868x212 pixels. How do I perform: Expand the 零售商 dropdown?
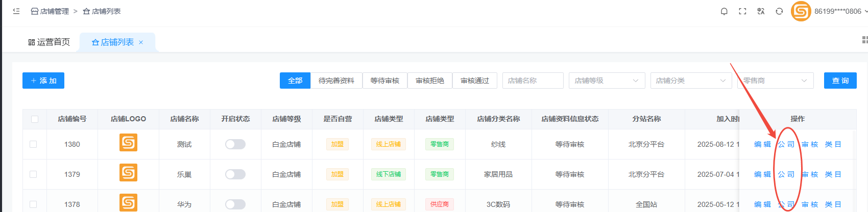coord(775,81)
